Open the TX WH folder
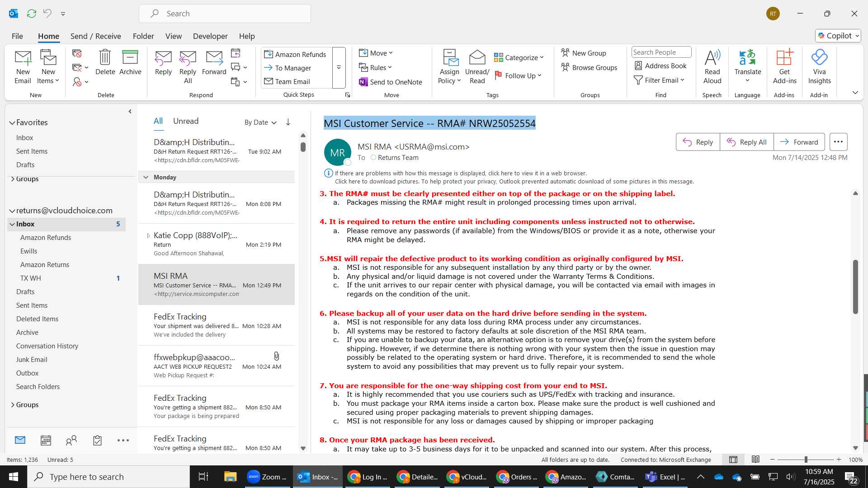The width and height of the screenshot is (868, 488). pos(31,278)
